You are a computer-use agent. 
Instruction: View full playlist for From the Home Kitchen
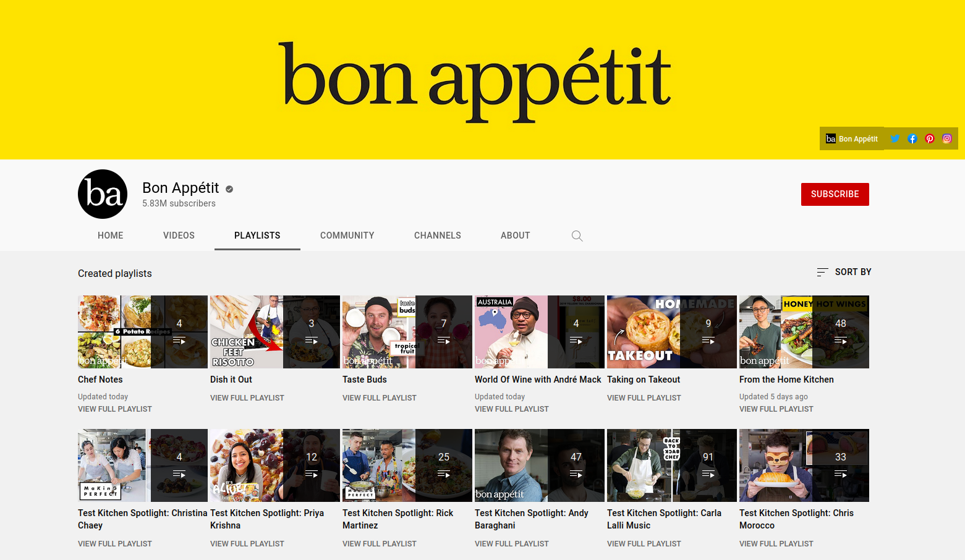776,409
